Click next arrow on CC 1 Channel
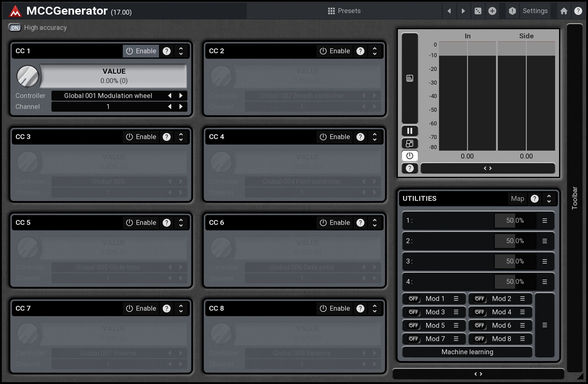Screen dimensions: 588x384 click(x=181, y=107)
